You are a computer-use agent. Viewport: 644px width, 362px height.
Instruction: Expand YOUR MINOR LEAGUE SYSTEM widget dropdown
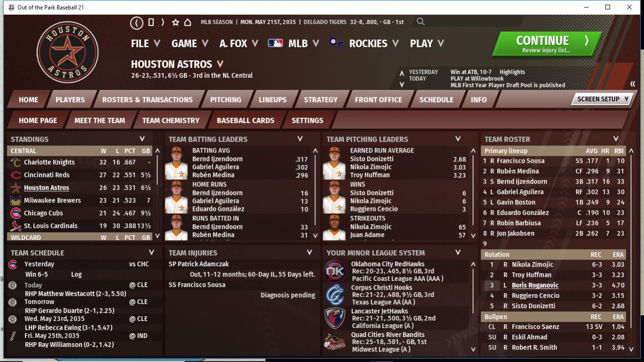pyautogui.click(x=458, y=253)
